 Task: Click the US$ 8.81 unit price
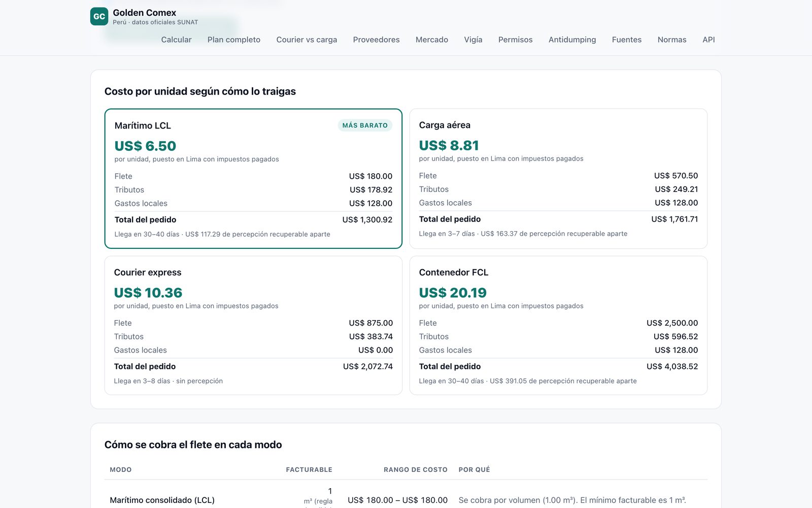(449, 145)
